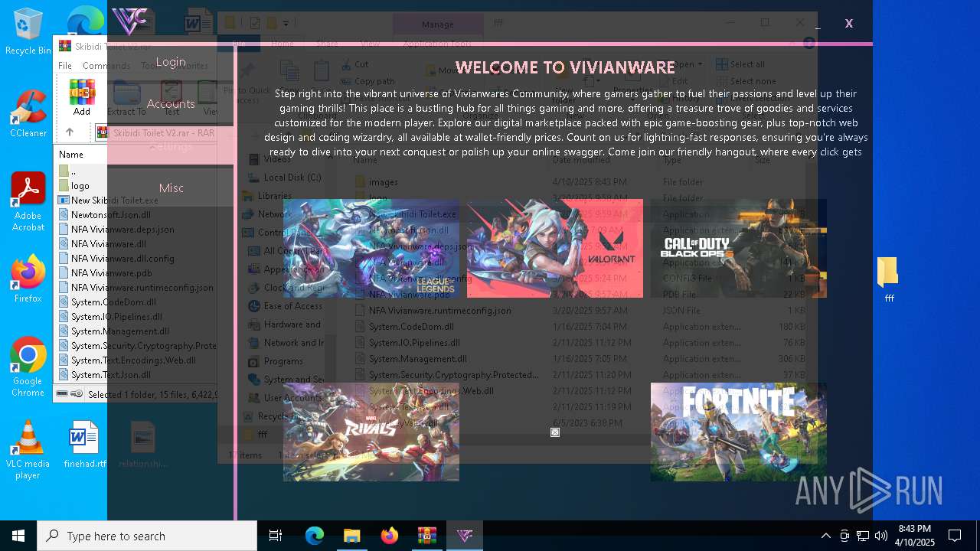Close Vivianware with the pink X
The width and height of the screenshot is (980, 551).
click(848, 24)
